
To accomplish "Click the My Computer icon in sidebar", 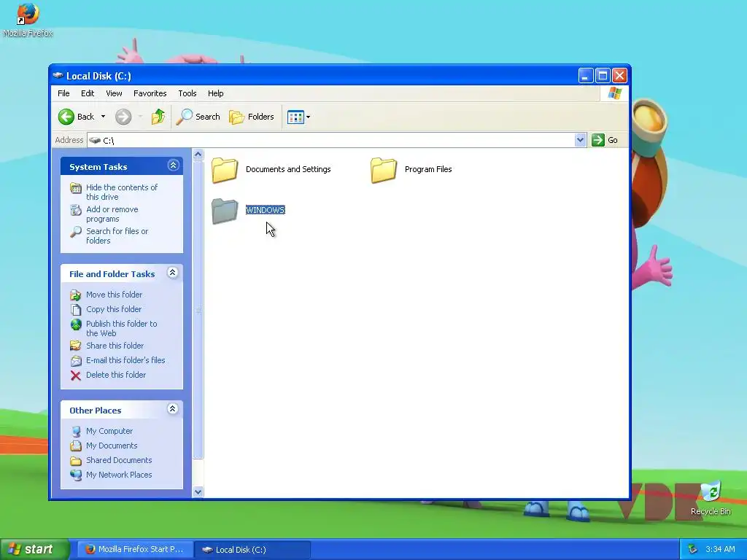I will 76,432.
